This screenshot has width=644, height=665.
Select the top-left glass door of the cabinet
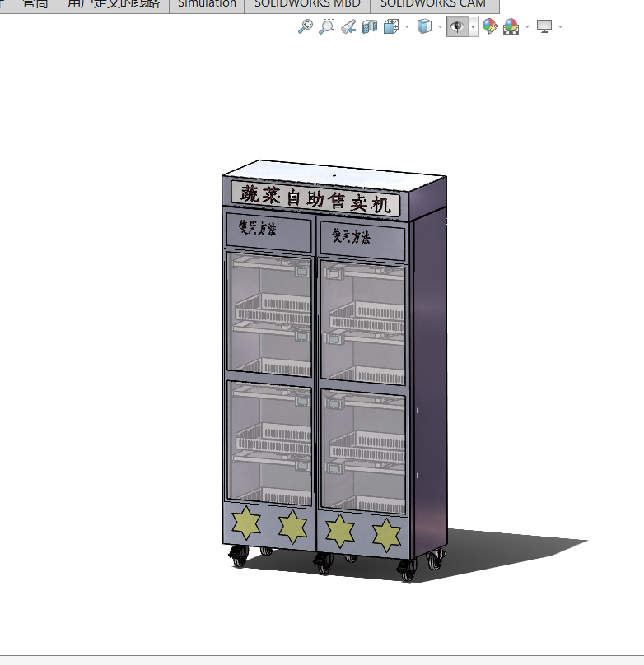pyautogui.click(x=269, y=314)
